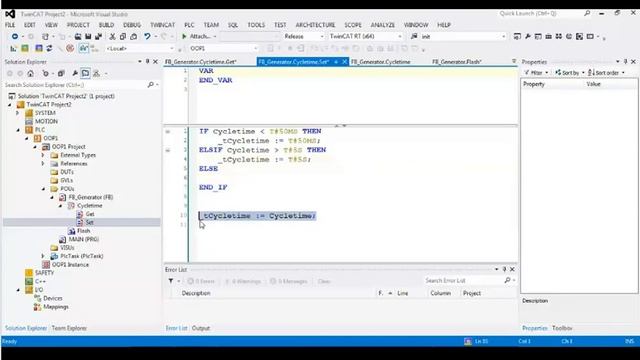Click the Cut scissors icon
Screen dimensions: 640x360
tap(112, 36)
